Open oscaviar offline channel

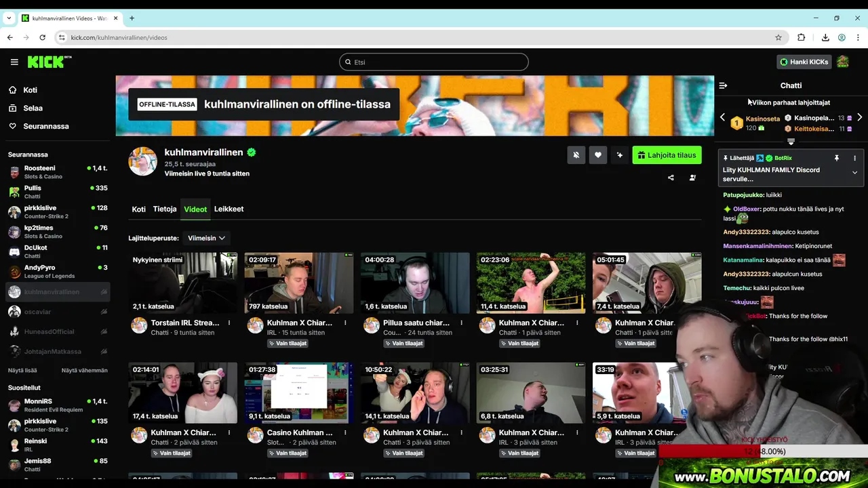58,312
